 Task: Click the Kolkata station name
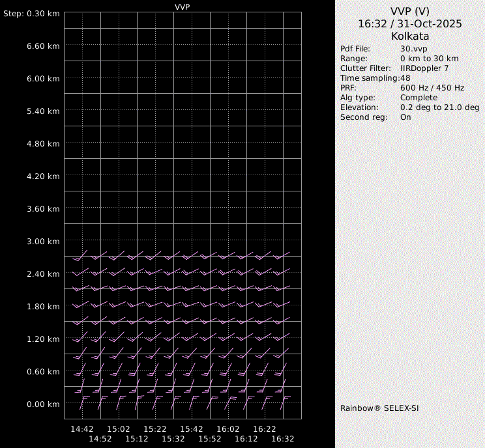click(x=409, y=36)
